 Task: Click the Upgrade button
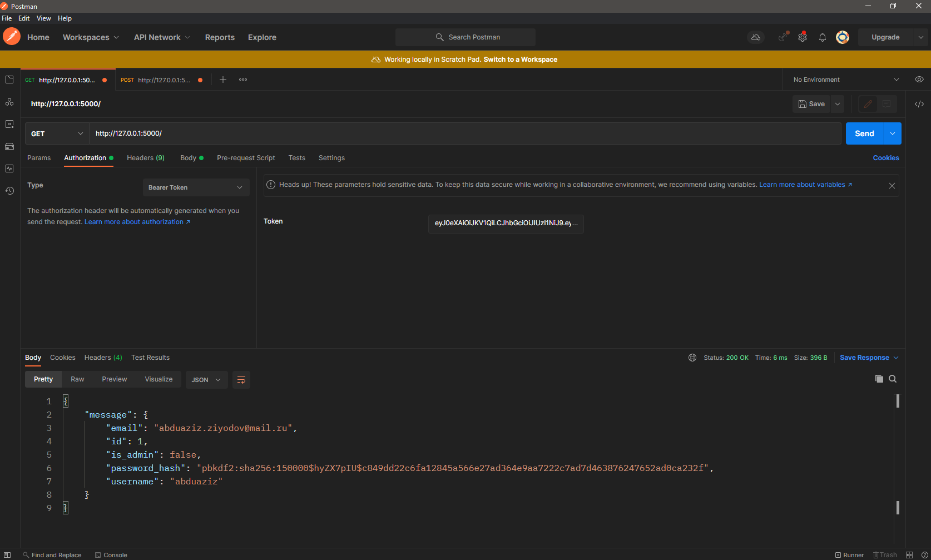point(885,37)
